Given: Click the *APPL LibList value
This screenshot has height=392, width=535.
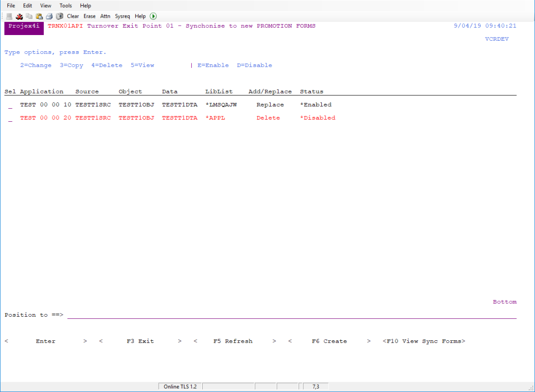Looking at the screenshot, I should point(215,118).
